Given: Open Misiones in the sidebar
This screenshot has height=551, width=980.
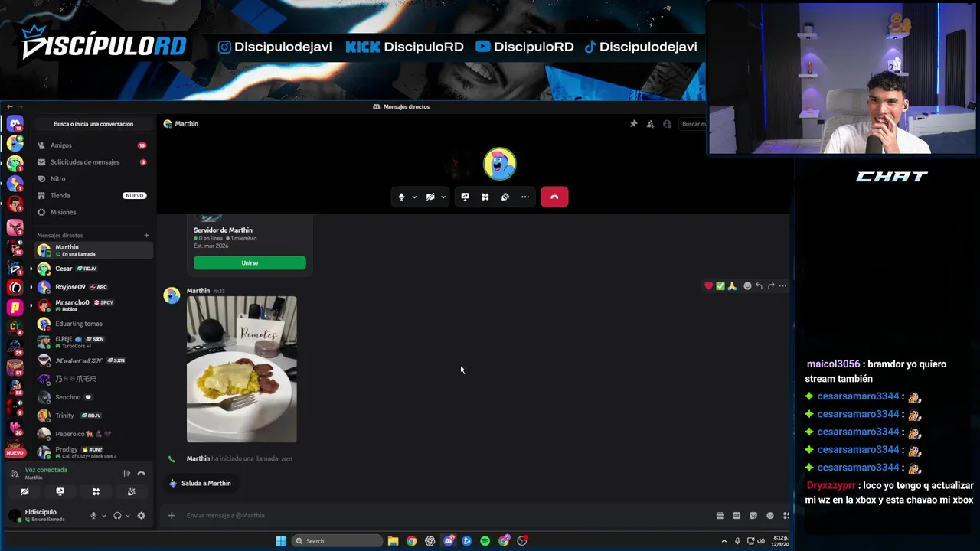Looking at the screenshot, I should (93, 212).
